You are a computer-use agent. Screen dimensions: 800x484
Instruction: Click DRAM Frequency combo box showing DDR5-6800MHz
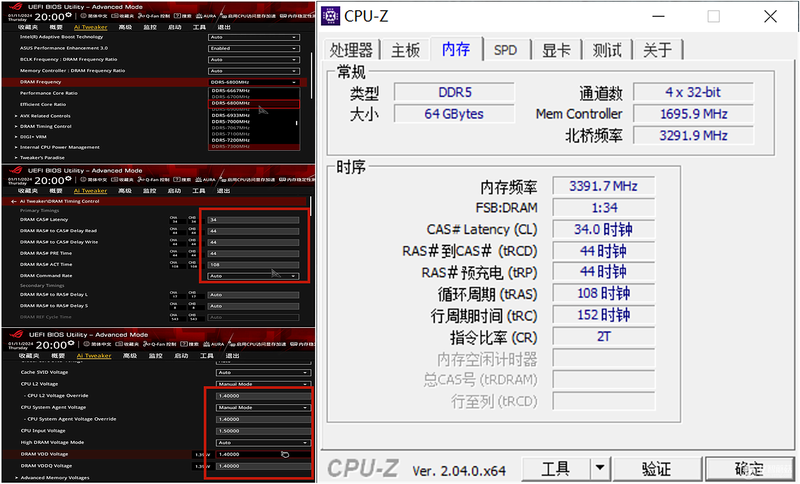[x=254, y=82]
